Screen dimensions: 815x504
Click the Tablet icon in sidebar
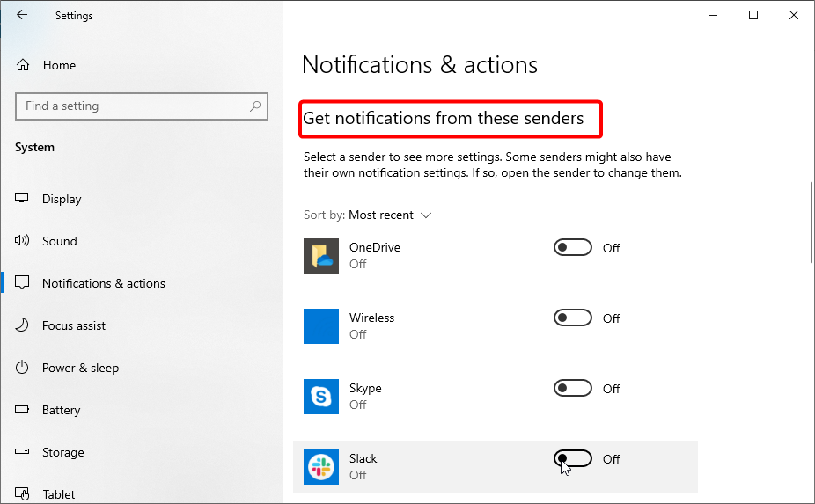point(22,493)
